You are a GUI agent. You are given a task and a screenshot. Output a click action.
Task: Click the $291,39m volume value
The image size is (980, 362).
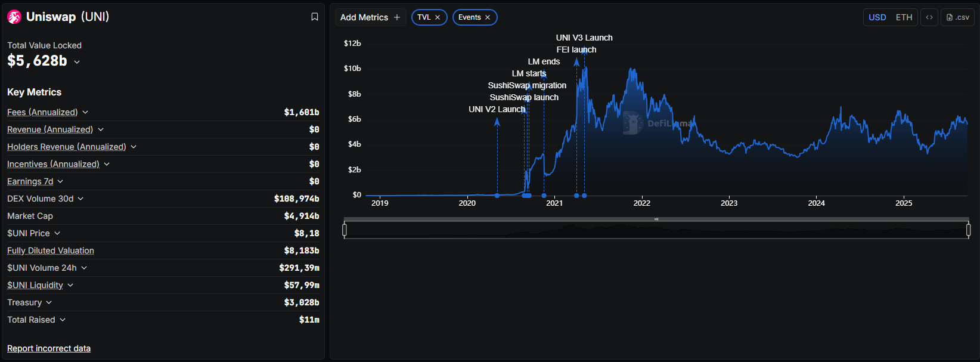[299, 268]
